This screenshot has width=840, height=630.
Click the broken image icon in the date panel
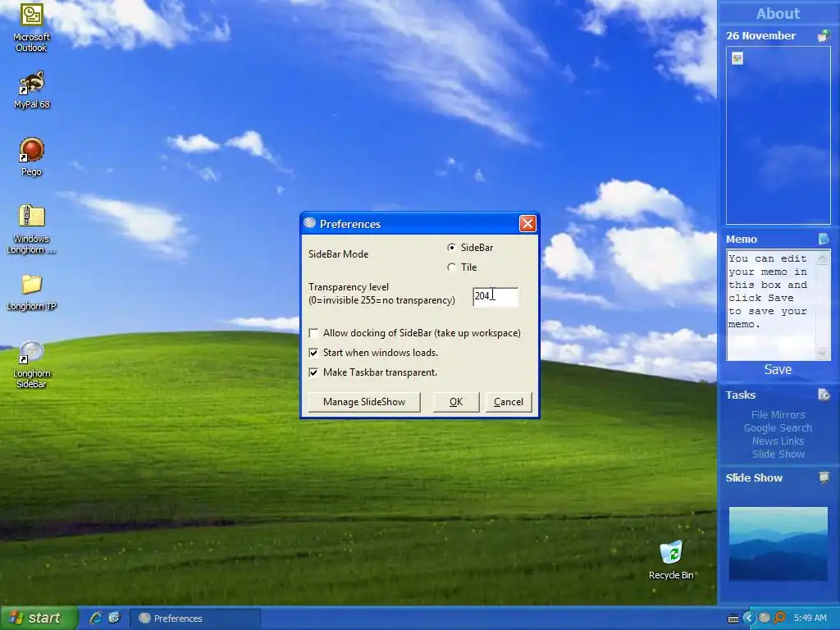pos(737,58)
